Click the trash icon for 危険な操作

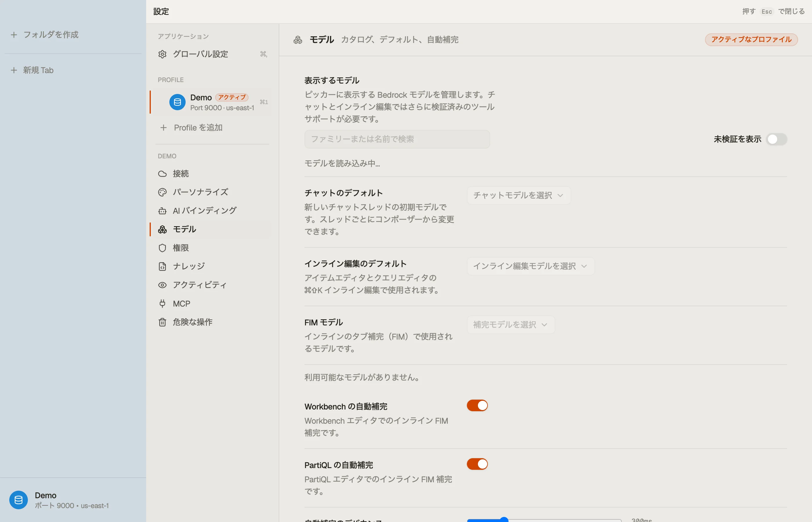(162, 322)
